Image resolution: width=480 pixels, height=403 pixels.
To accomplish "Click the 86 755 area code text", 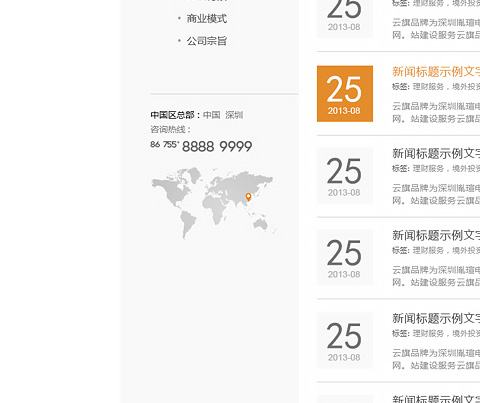I will (x=164, y=144).
